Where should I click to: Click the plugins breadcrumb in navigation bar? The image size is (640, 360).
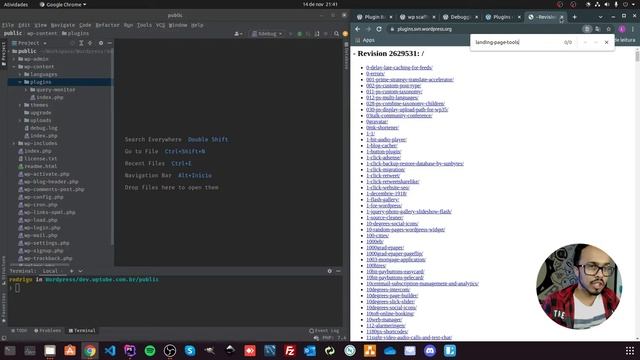click(76, 33)
